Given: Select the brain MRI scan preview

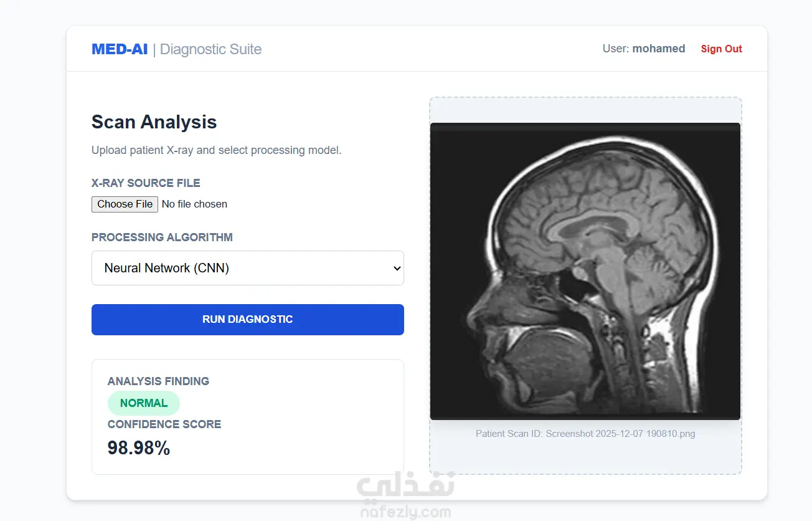Looking at the screenshot, I should tap(585, 271).
